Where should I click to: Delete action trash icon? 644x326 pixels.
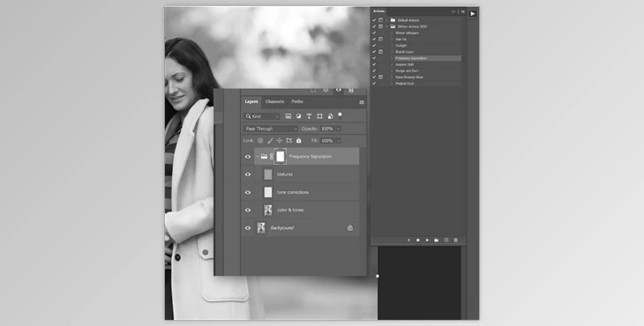455,241
